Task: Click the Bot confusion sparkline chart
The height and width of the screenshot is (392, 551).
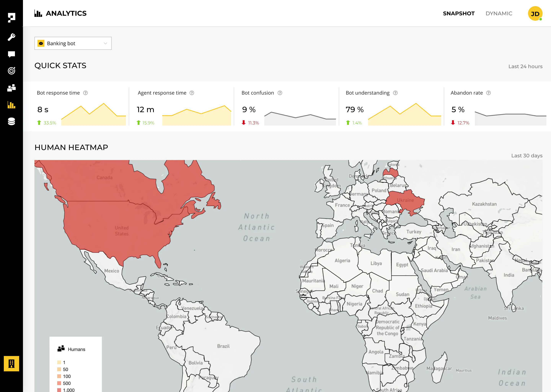Action: tap(300, 118)
